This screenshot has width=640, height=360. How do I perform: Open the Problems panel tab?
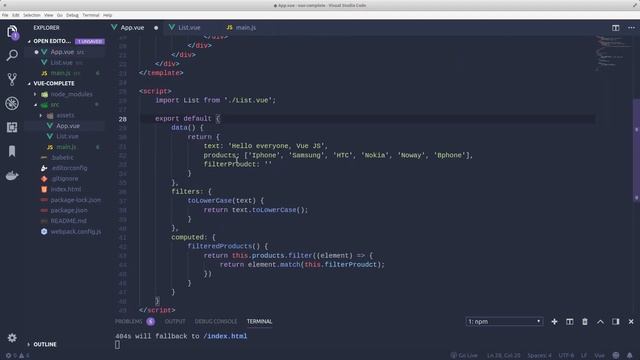(129, 322)
